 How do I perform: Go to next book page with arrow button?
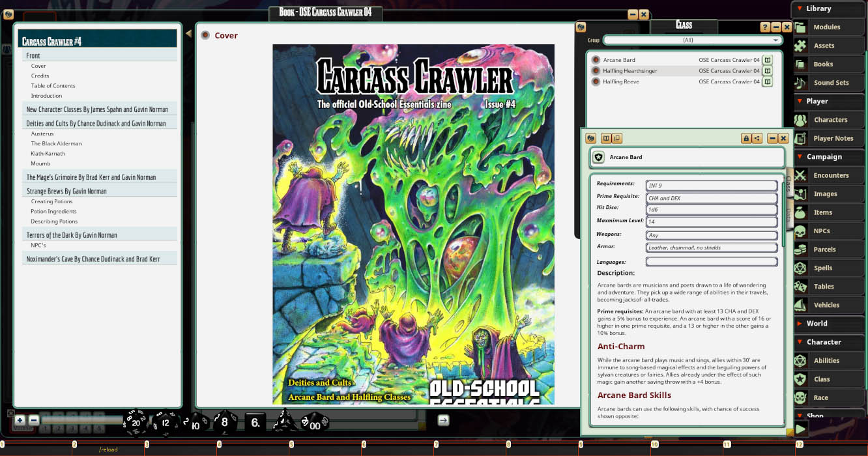(443, 421)
